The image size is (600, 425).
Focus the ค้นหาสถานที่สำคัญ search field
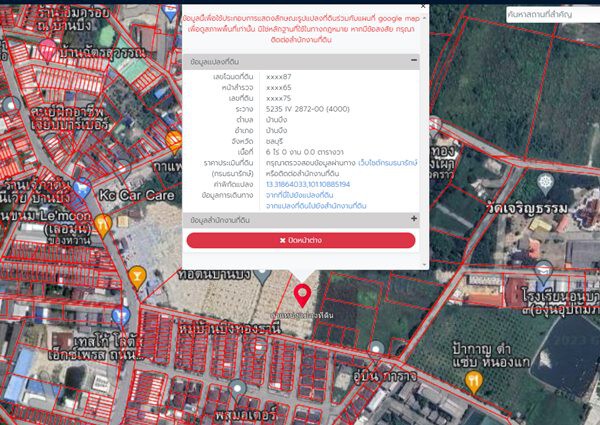click(553, 15)
